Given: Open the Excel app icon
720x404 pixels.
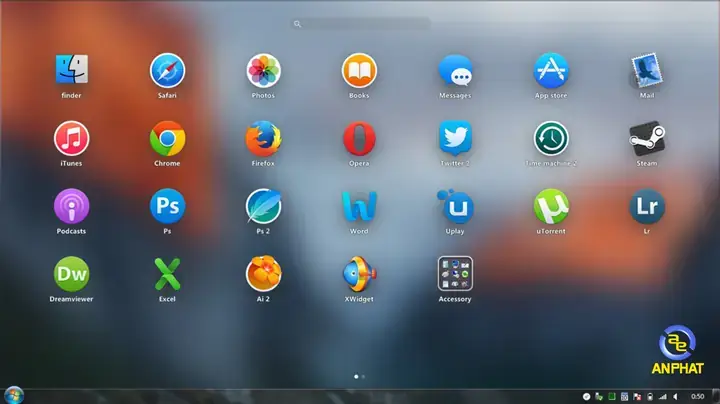Looking at the screenshot, I should coord(167,273).
